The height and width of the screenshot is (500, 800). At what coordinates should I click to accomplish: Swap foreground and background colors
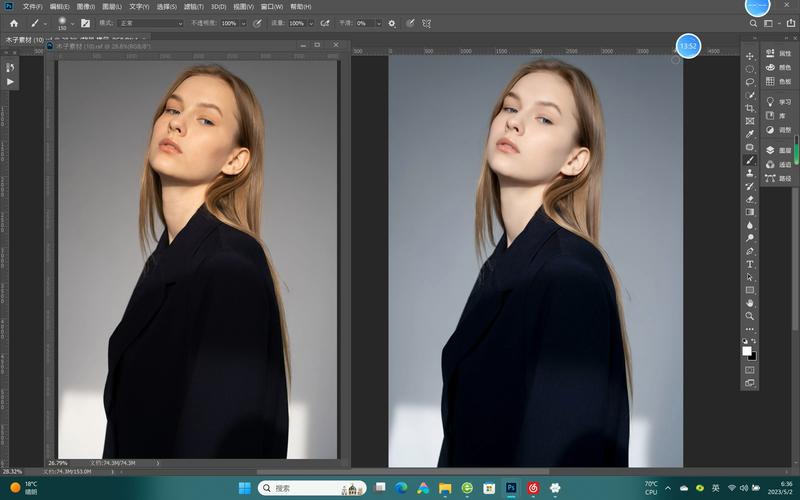[754, 341]
